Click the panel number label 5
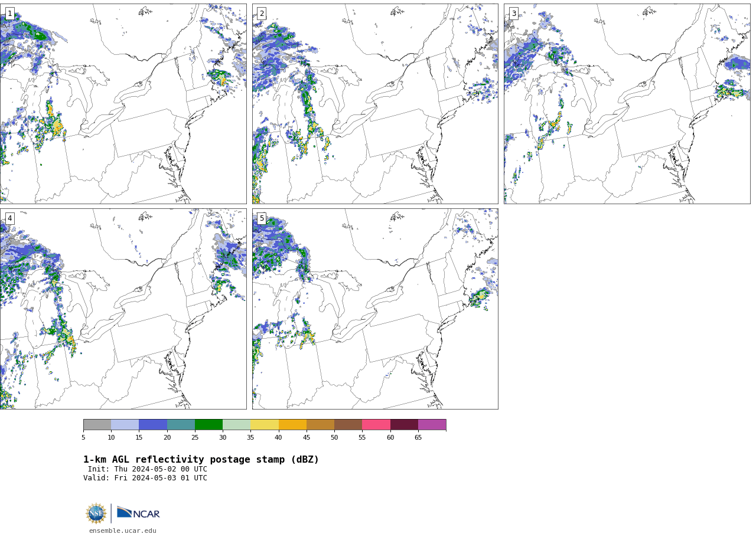Screen dimensions: 756x537 pos(262,218)
